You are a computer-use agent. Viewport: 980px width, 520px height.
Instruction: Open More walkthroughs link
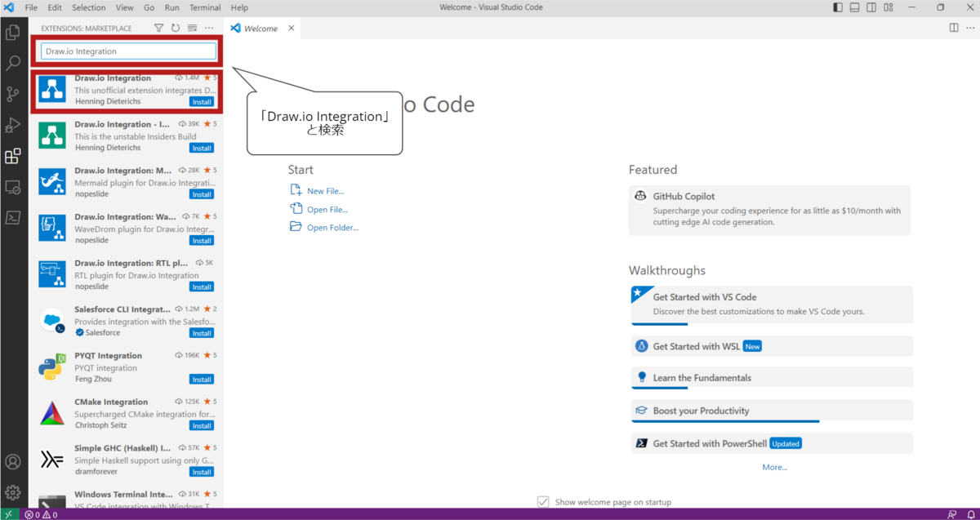775,467
